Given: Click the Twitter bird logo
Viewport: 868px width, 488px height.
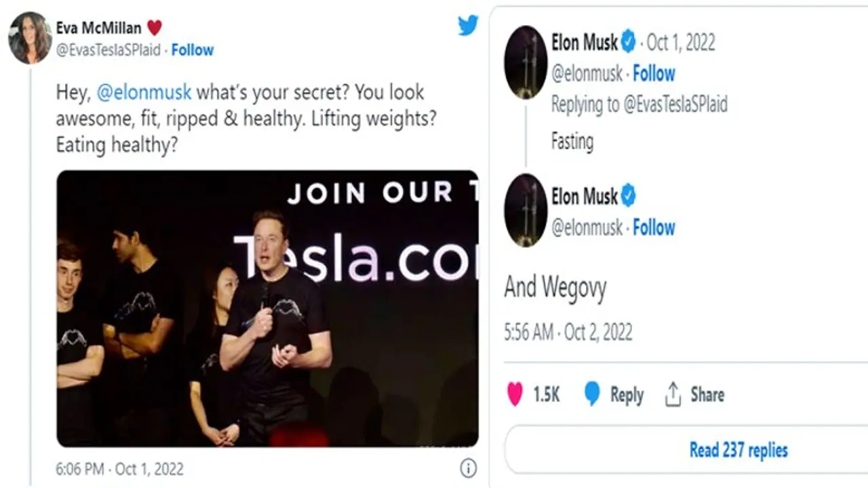Looking at the screenshot, I should click(468, 25).
